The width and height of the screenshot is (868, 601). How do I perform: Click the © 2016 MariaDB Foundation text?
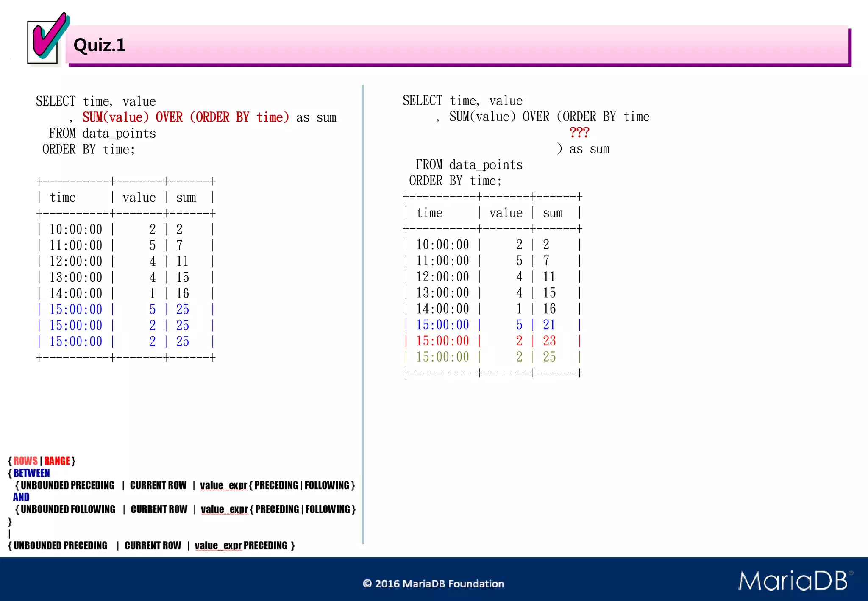pos(434,584)
